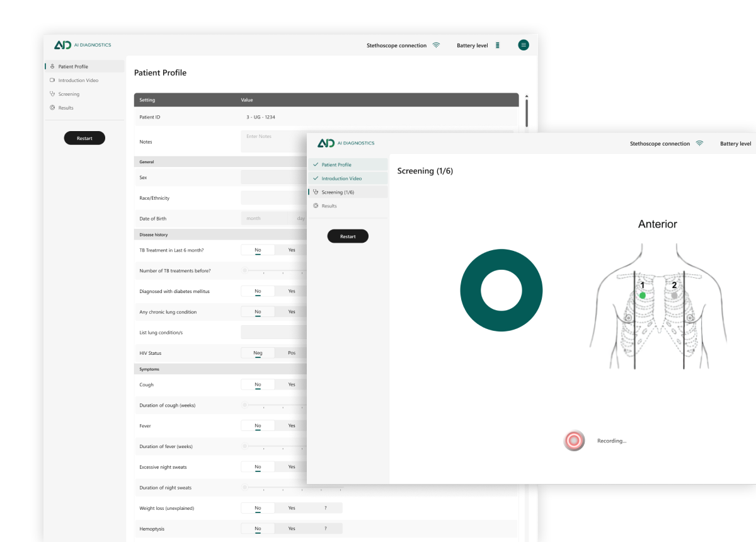The image size is (756, 542).
Task: Click Weight loss question mark option
Action: [326, 507]
